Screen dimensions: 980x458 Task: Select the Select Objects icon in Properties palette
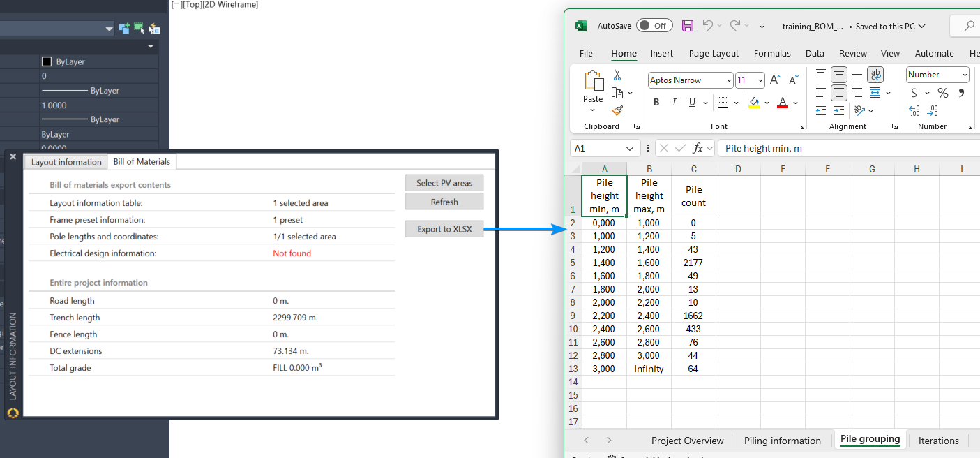pos(139,29)
